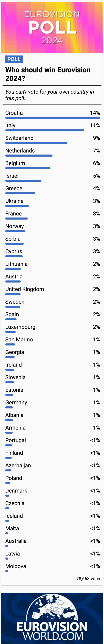This screenshot has height=644, width=104.
Task: Choose San Marino in results list
Action: (x=19, y=340)
